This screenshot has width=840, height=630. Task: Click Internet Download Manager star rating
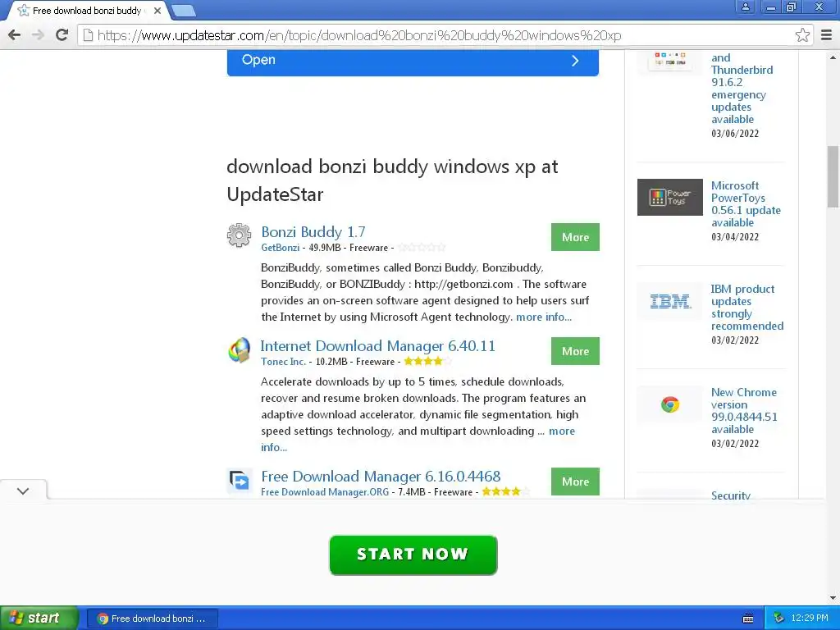[x=427, y=362]
